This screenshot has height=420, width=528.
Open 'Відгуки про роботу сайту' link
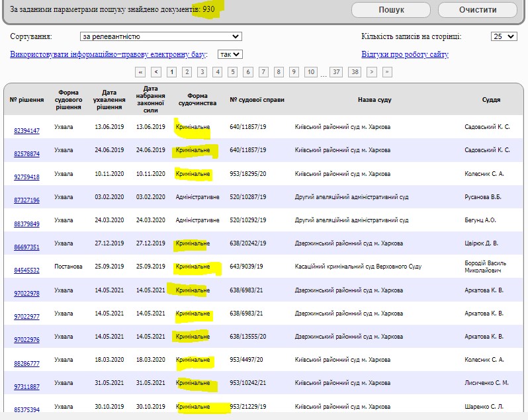click(x=405, y=54)
